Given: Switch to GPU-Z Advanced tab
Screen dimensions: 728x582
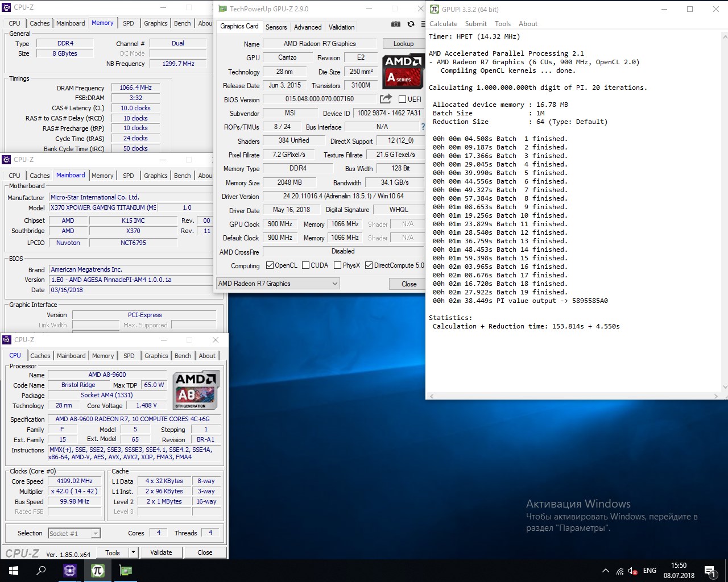Looking at the screenshot, I should pos(308,27).
